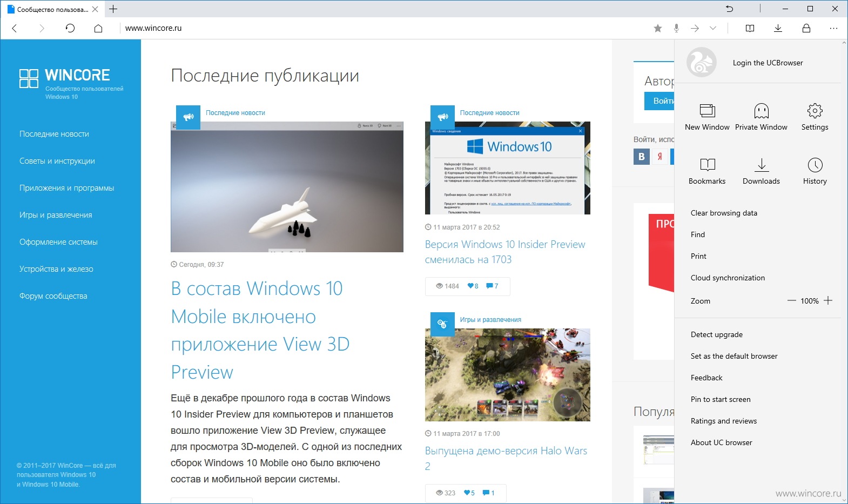This screenshot has height=504, width=848.
Task: Click Login the UCBrowser
Action: click(x=768, y=63)
